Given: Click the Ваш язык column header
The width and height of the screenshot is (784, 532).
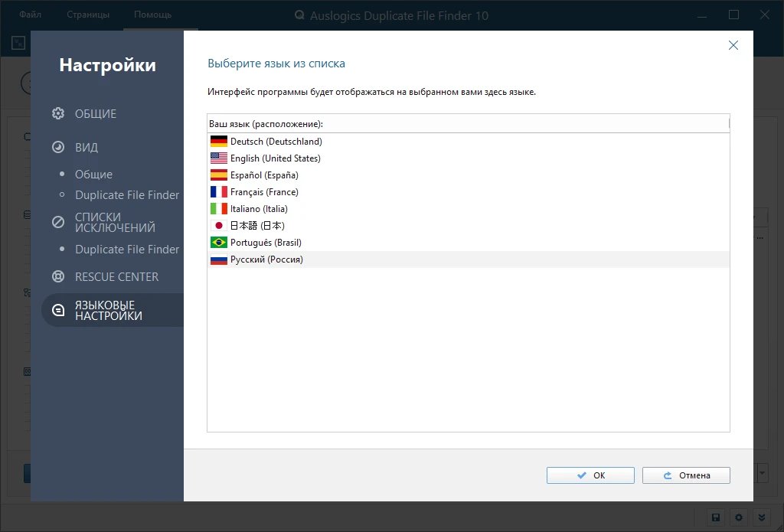Looking at the screenshot, I should 468,123.
